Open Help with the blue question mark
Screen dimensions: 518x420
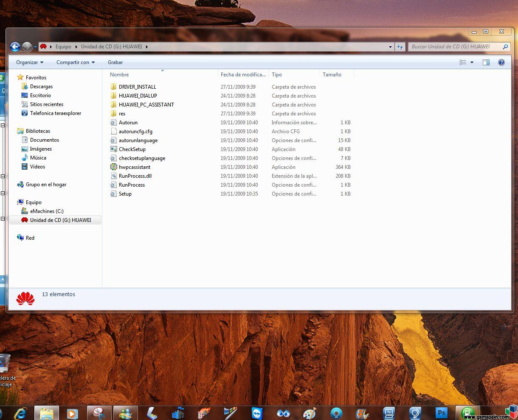501,62
